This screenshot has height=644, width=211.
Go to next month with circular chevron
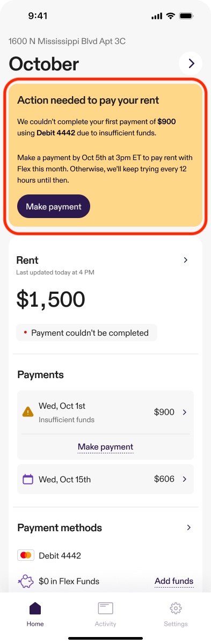point(191,63)
